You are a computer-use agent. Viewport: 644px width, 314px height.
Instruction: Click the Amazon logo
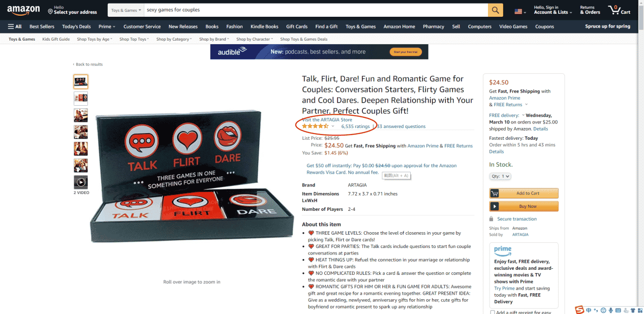pos(23,10)
